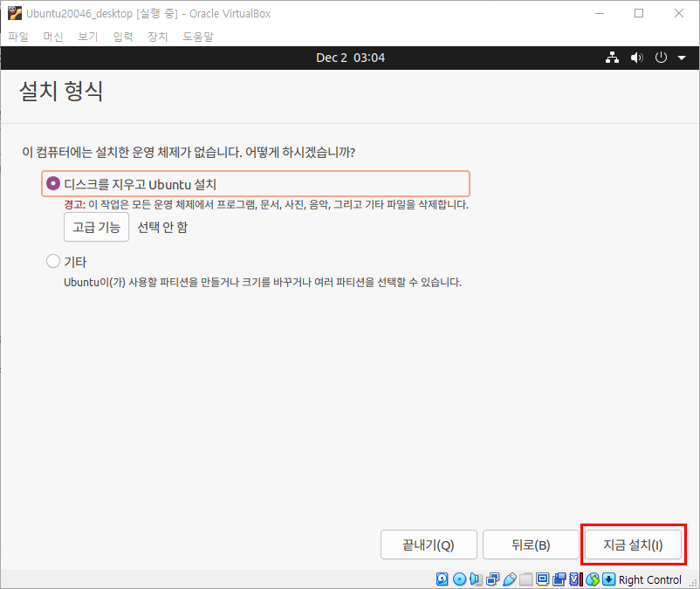Open the 파일 menu
Image resolution: width=700 pixels, height=589 pixels.
tap(18, 37)
